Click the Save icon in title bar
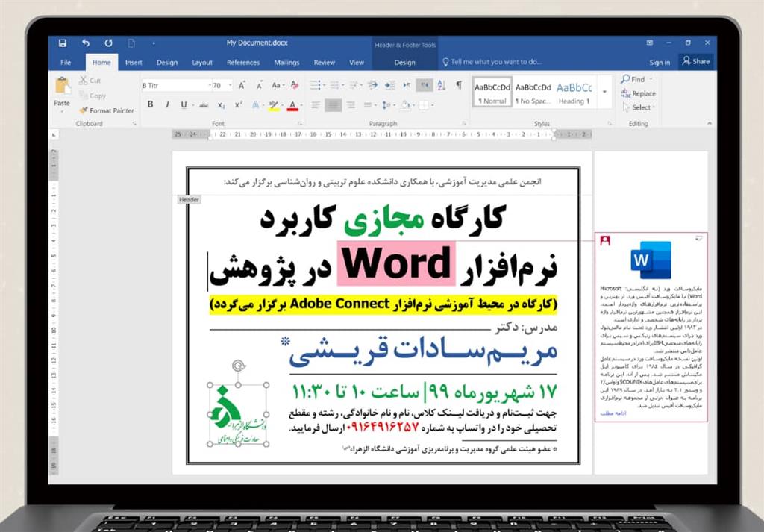The image size is (764, 532). tap(63, 43)
